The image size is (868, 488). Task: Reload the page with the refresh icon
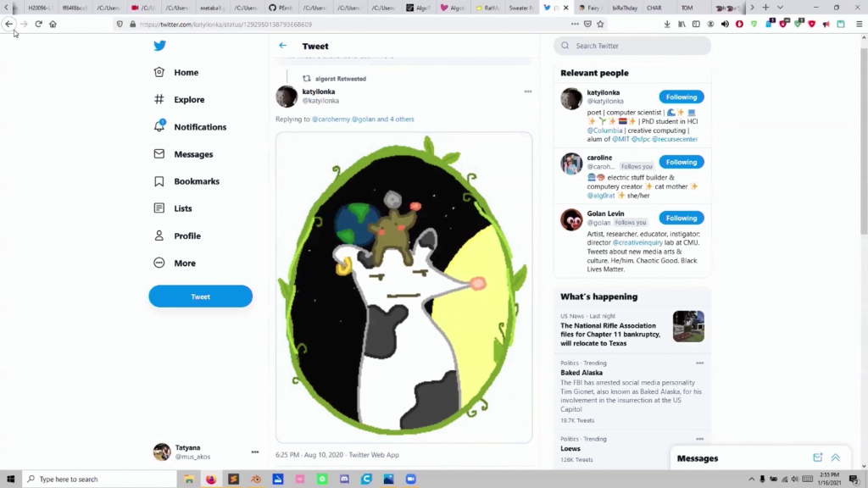[x=38, y=25]
